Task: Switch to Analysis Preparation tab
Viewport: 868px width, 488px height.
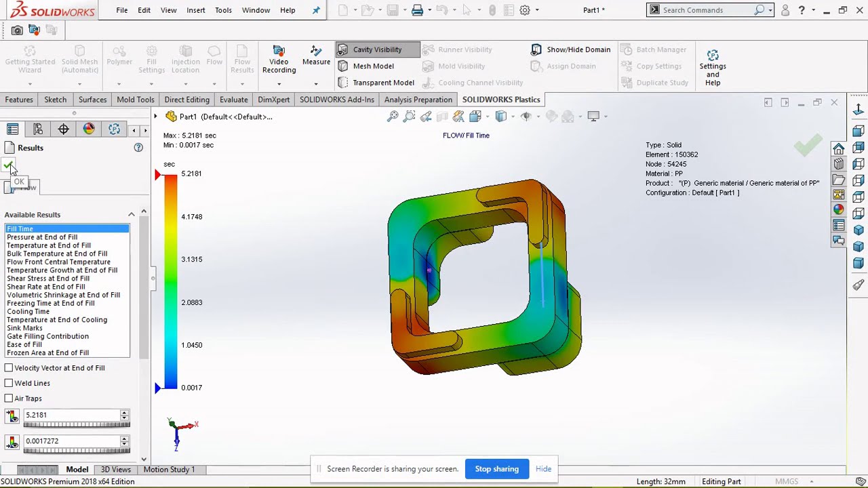Action: [418, 100]
